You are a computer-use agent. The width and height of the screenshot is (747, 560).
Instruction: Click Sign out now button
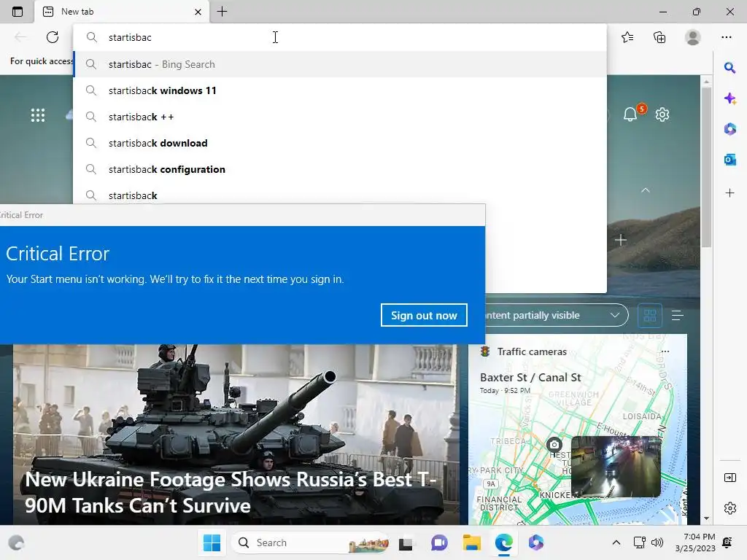424,315
